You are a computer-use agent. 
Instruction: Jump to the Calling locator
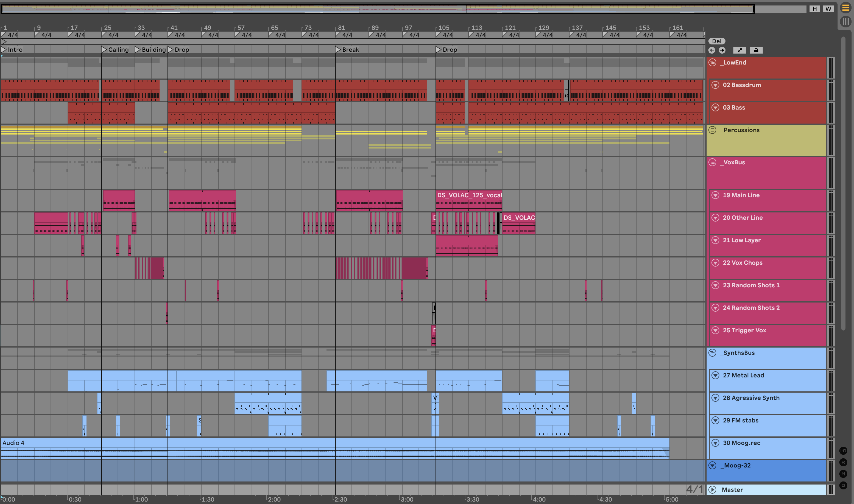click(x=104, y=50)
